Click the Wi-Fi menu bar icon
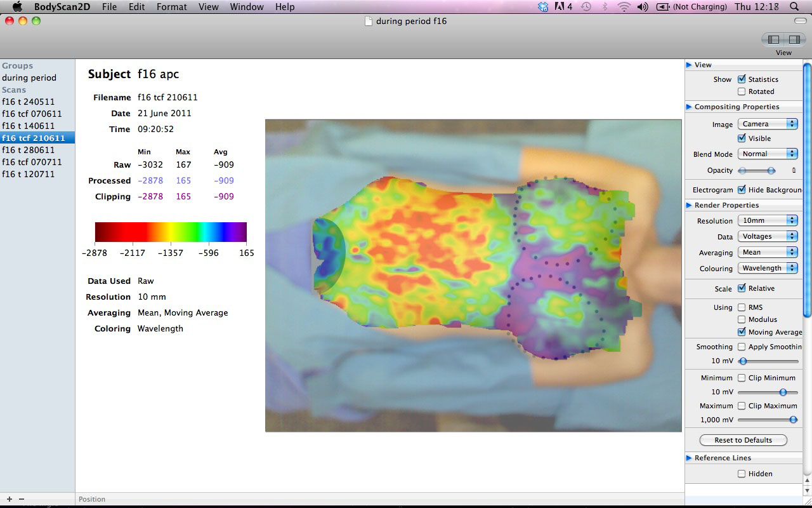The width and height of the screenshot is (812, 508). (x=625, y=7)
